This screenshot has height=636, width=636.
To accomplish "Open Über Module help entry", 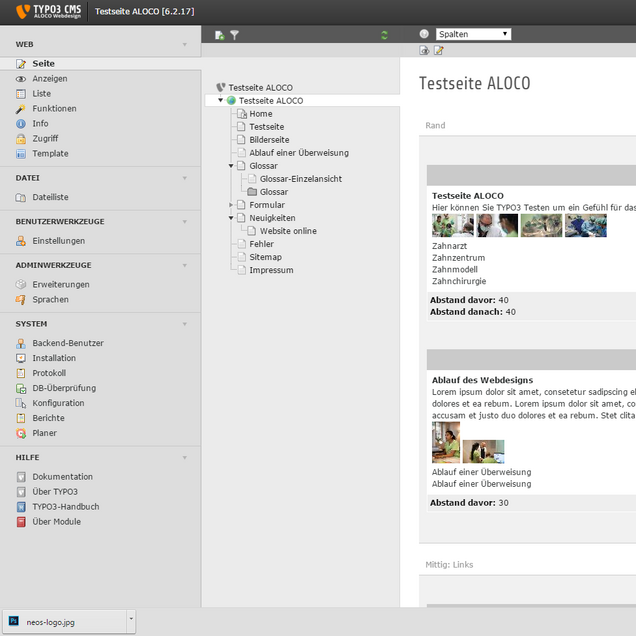I will tap(57, 522).
